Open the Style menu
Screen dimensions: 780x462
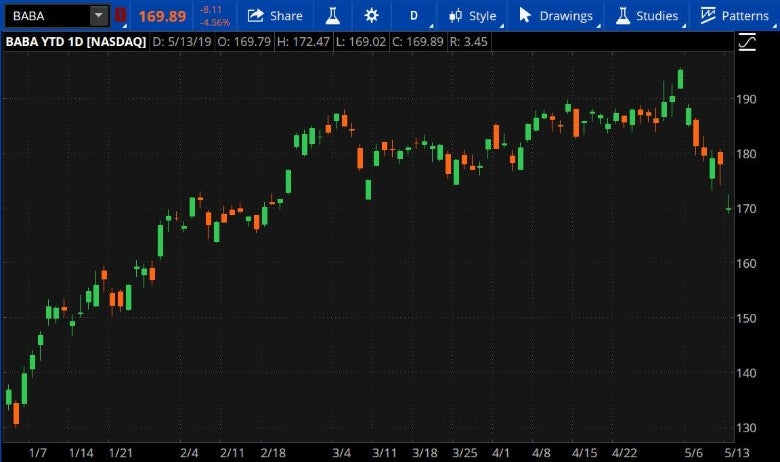coord(482,15)
